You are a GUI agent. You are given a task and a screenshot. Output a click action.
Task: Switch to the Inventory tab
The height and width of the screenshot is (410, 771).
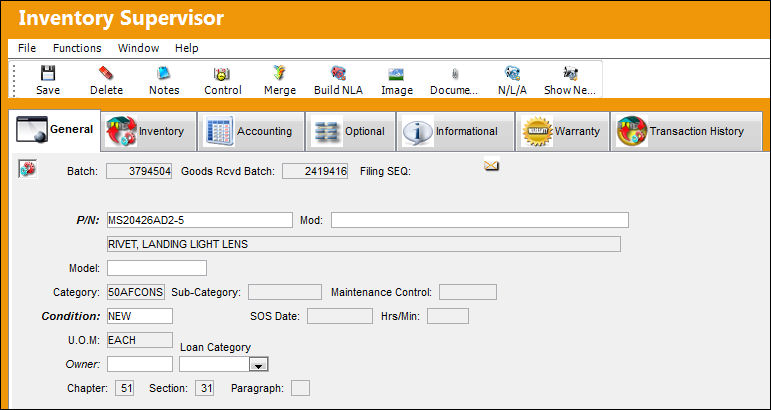[x=148, y=131]
